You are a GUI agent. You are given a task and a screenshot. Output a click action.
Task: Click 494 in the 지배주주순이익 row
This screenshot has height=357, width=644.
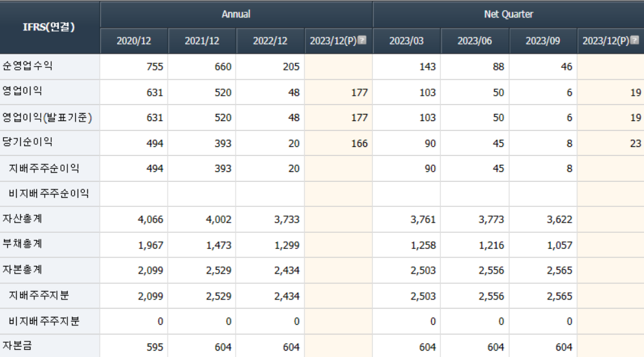pos(155,169)
